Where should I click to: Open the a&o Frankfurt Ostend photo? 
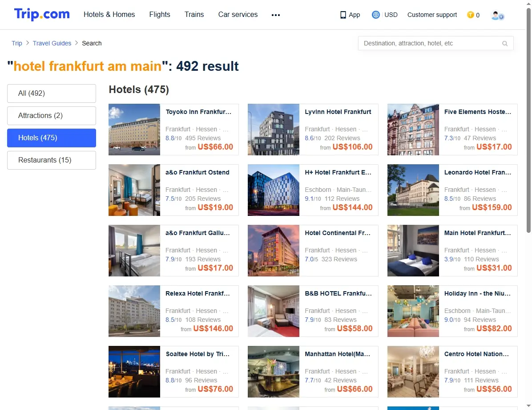[x=134, y=190]
